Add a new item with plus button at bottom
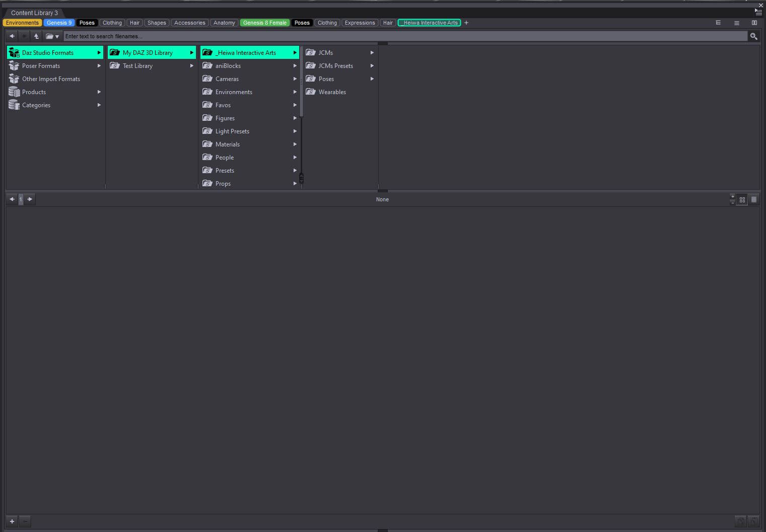The height and width of the screenshot is (532, 766). tap(12, 521)
